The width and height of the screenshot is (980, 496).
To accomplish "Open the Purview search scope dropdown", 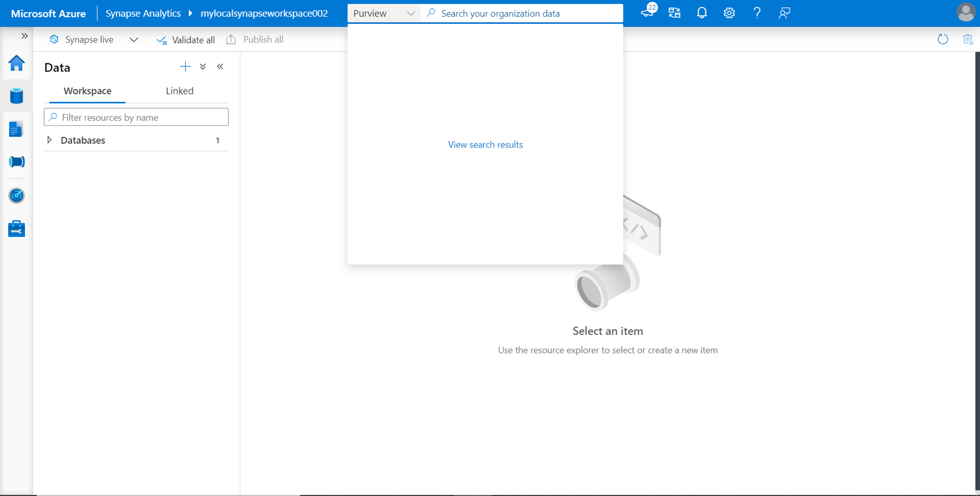I will tap(384, 13).
